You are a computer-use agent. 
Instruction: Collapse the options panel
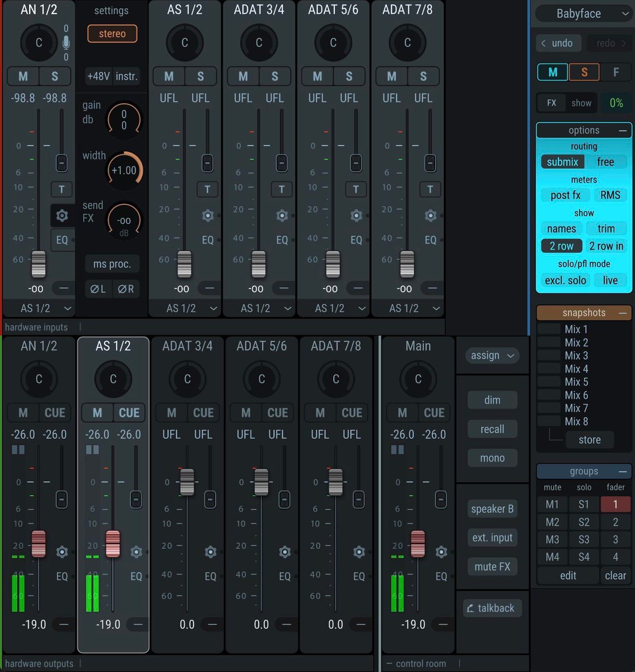[x=623, y=130]
